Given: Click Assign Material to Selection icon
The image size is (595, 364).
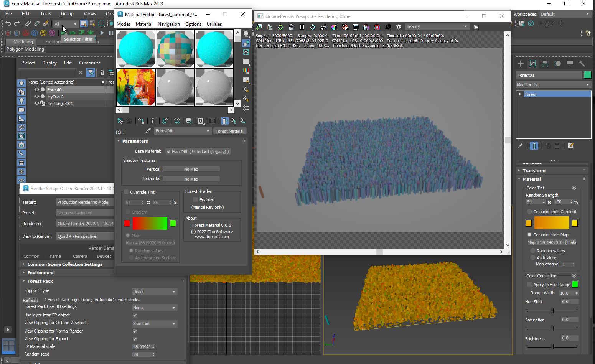Looking at the screenshot, I should (141, 121).
